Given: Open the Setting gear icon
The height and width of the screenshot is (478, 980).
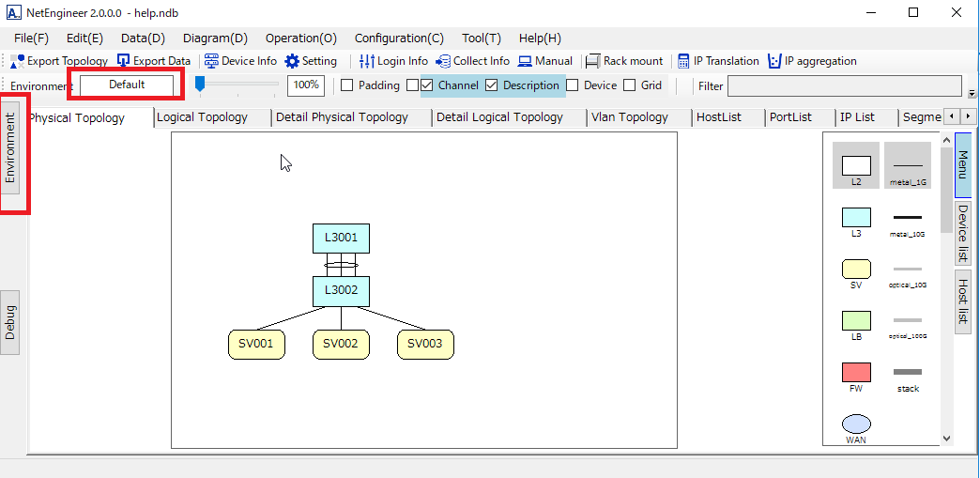Looking at the screenshot, I should pos(292,61).
